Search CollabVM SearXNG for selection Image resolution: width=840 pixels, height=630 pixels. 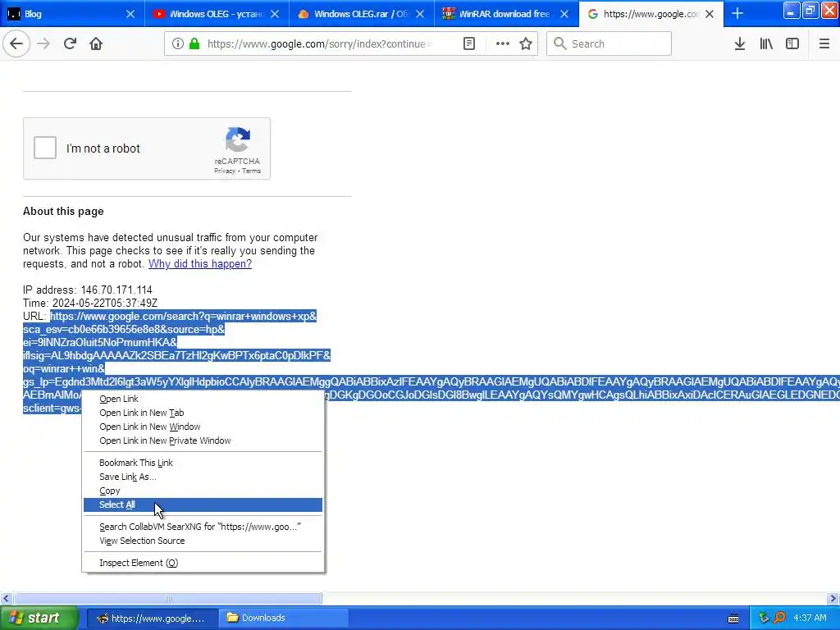click(203, 527)
